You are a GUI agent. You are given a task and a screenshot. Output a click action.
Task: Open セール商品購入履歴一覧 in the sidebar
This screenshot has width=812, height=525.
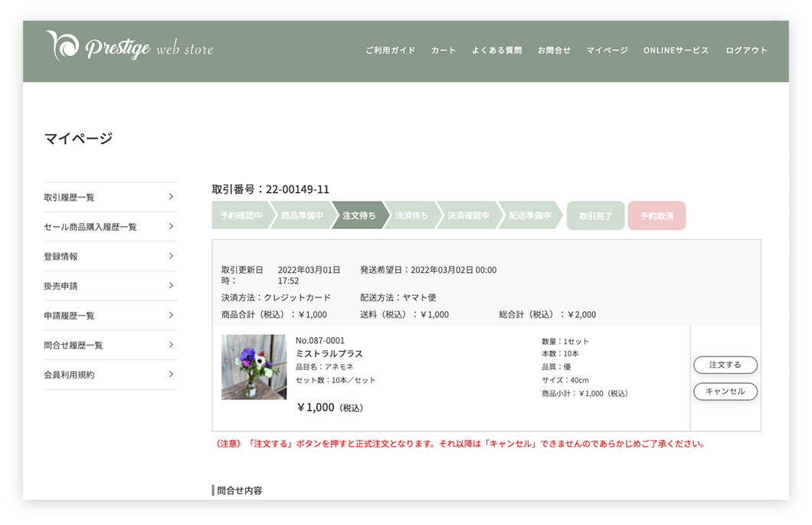click(x=90, y=227)
